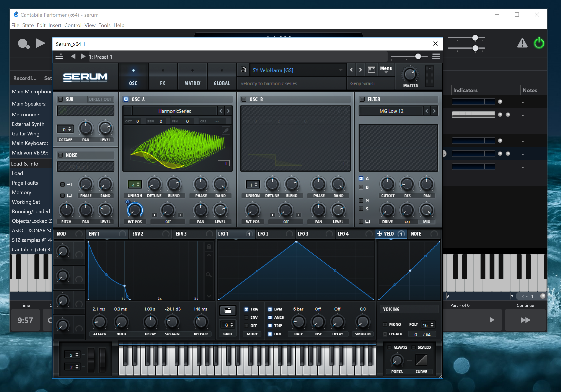Toggle LFO TRIG mode checkbox
Viewport: 561px width, 392px height.
(246, 309)
